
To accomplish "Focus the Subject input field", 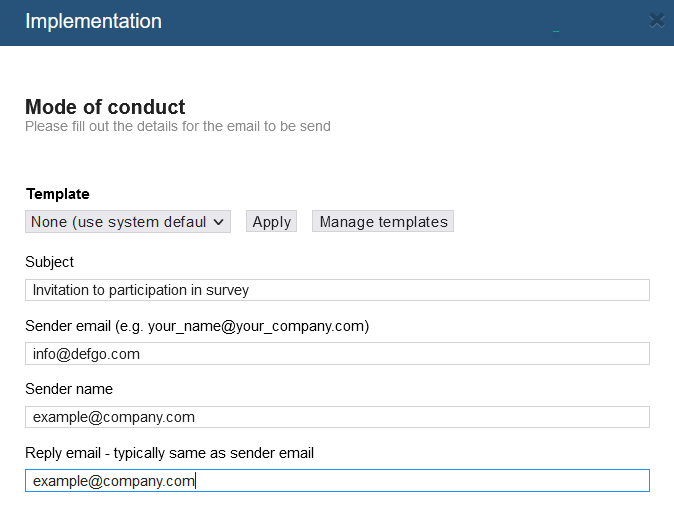I will [x=337, y=290].
